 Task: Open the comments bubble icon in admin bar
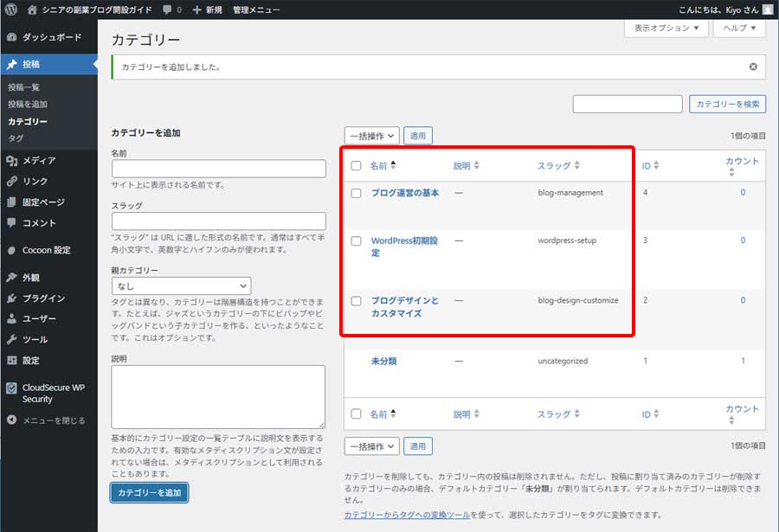pos(166,10)
